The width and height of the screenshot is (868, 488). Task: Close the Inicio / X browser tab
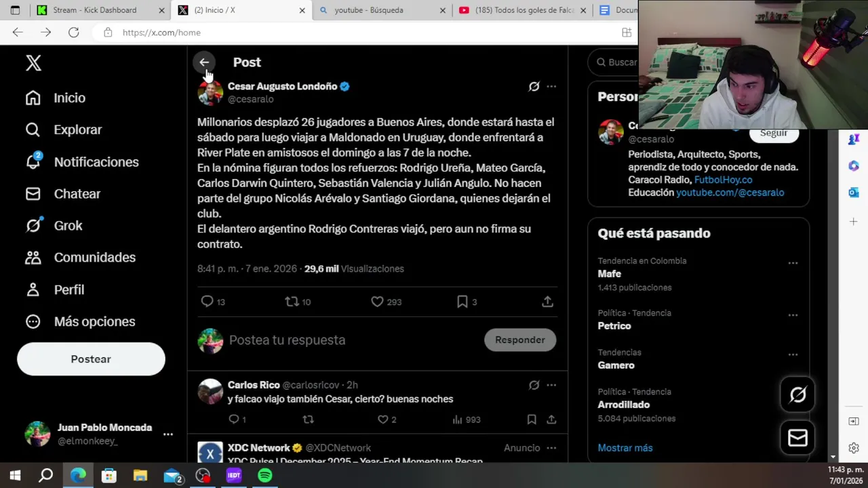tap(302, 10)
